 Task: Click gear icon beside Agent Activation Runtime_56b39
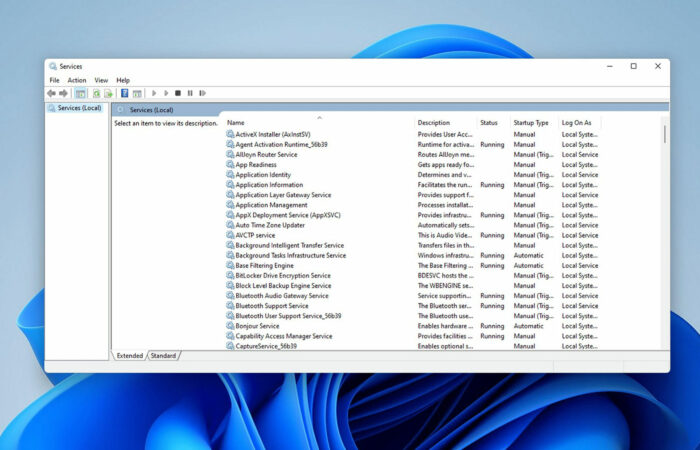[x=230, y=144]
